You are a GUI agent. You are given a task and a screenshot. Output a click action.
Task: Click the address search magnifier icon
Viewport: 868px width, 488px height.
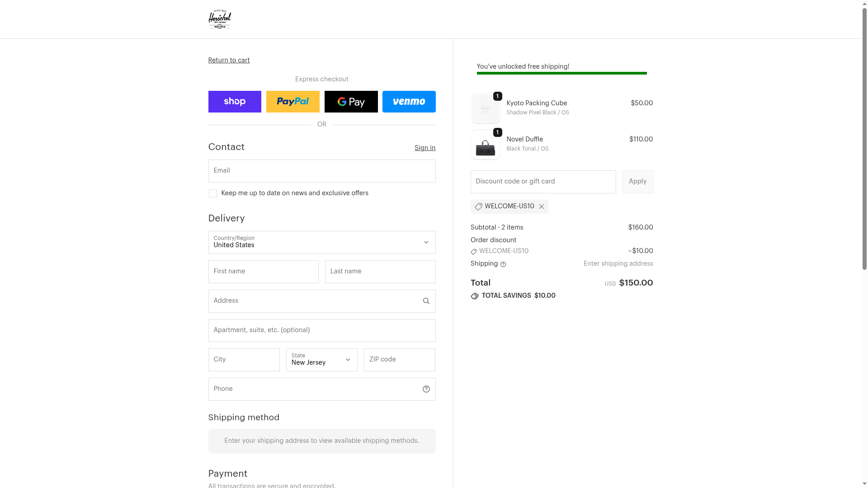tap(426, 301)
